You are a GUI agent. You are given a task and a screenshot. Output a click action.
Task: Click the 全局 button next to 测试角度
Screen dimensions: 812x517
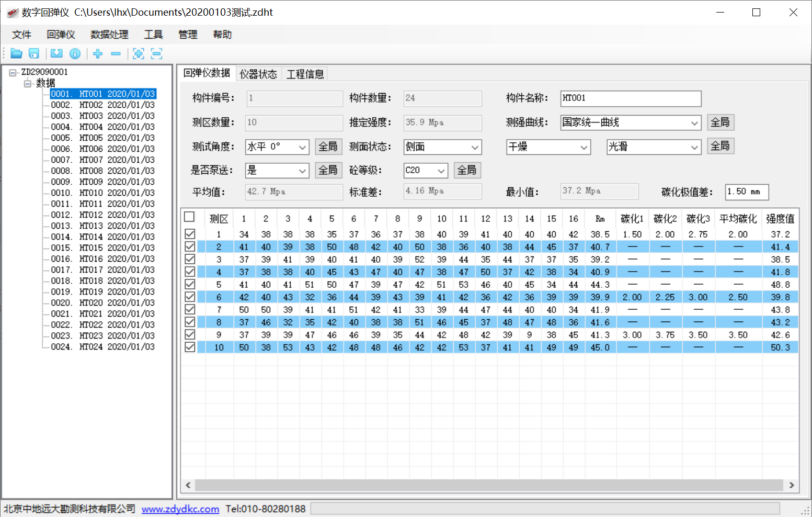[x=328, y=147]
